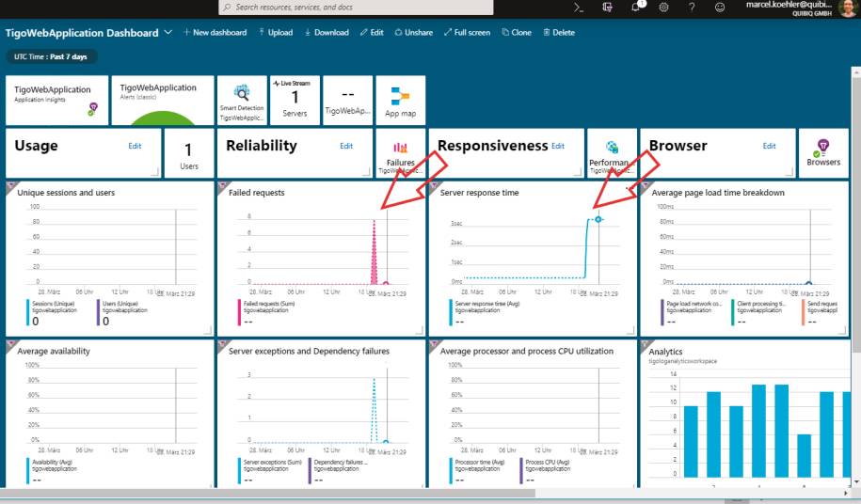Open Browsers tile
861x504 pixels.
tap(823, 153)
